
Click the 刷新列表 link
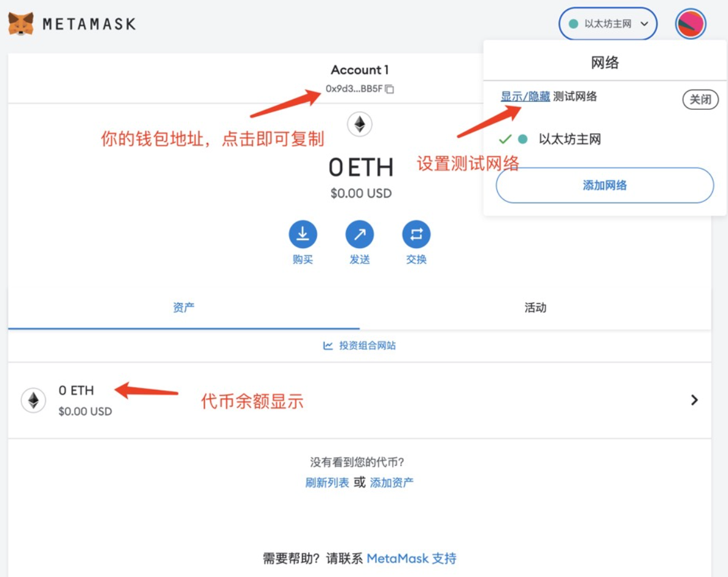[x=327, y=482]
